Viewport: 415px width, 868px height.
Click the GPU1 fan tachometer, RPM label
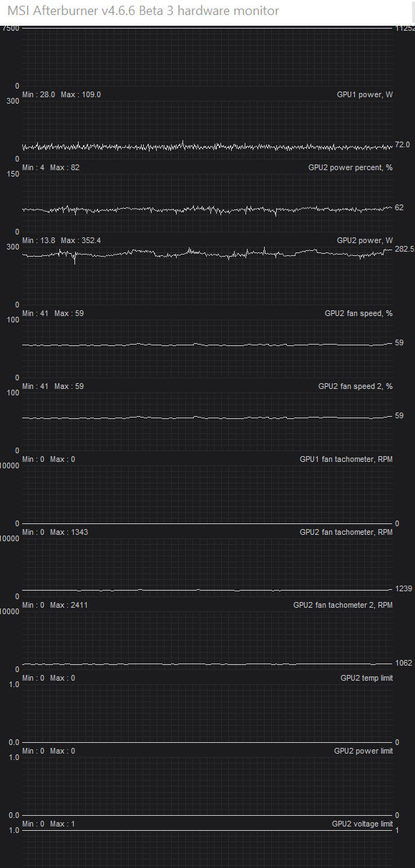pos(346,459)
